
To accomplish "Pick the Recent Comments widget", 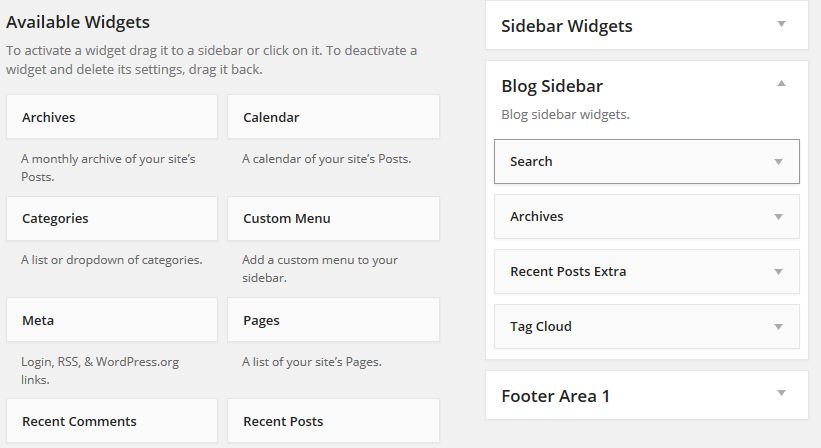I will coord(111,421).
